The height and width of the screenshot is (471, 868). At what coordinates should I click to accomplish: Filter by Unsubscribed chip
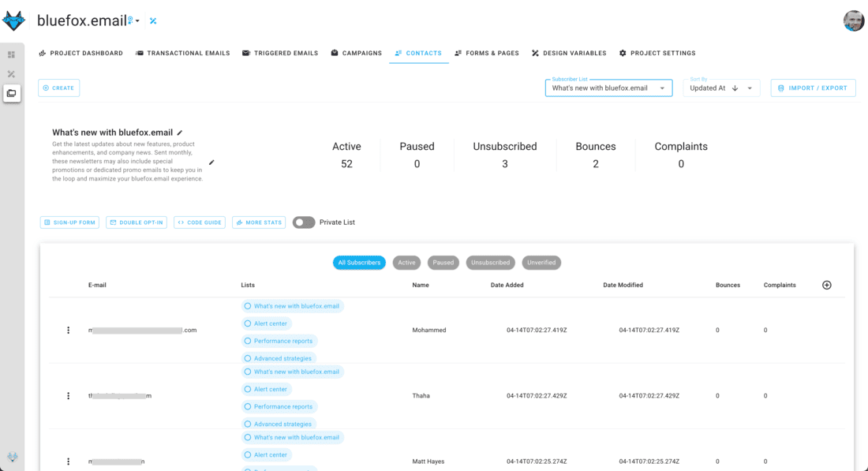click(490, 263)
